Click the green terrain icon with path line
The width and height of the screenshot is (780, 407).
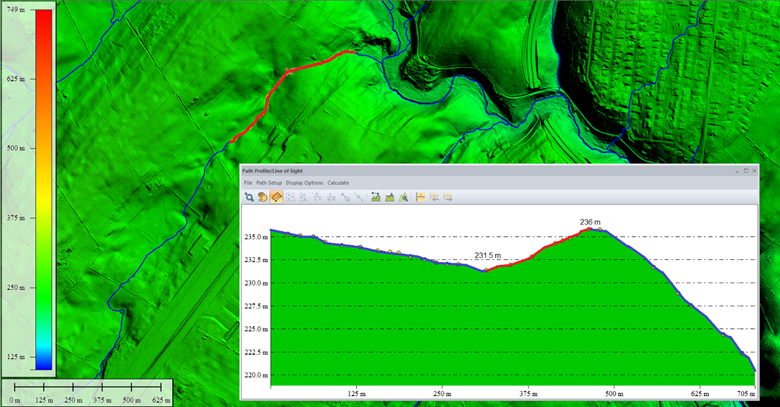375,197
